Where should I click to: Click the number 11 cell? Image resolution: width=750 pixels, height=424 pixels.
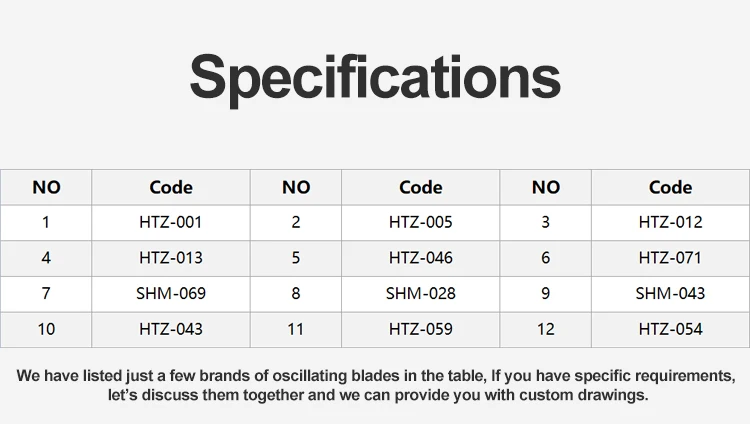[x=296, y=329]
